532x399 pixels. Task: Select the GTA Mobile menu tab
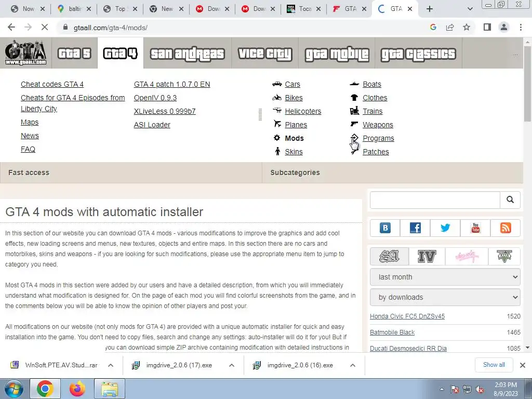(337, 54)
